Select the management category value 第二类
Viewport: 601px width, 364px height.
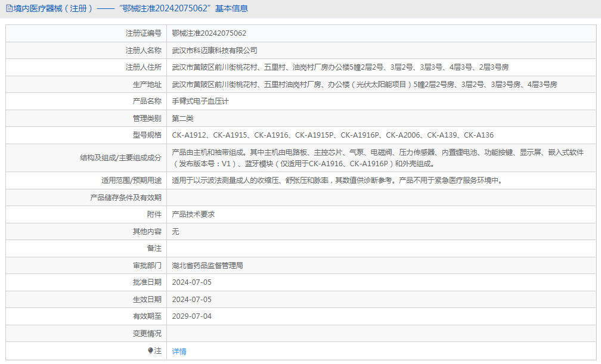tap(182, 119)
